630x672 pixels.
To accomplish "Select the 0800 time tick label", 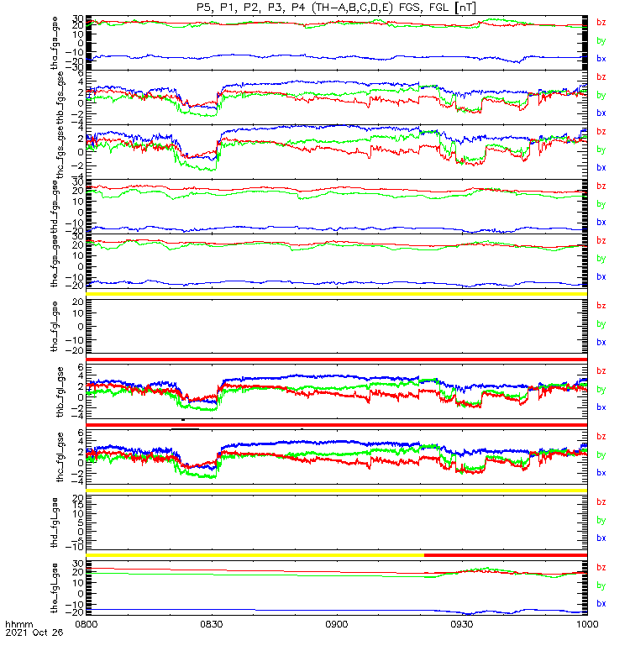I will [x=87, y=624].
